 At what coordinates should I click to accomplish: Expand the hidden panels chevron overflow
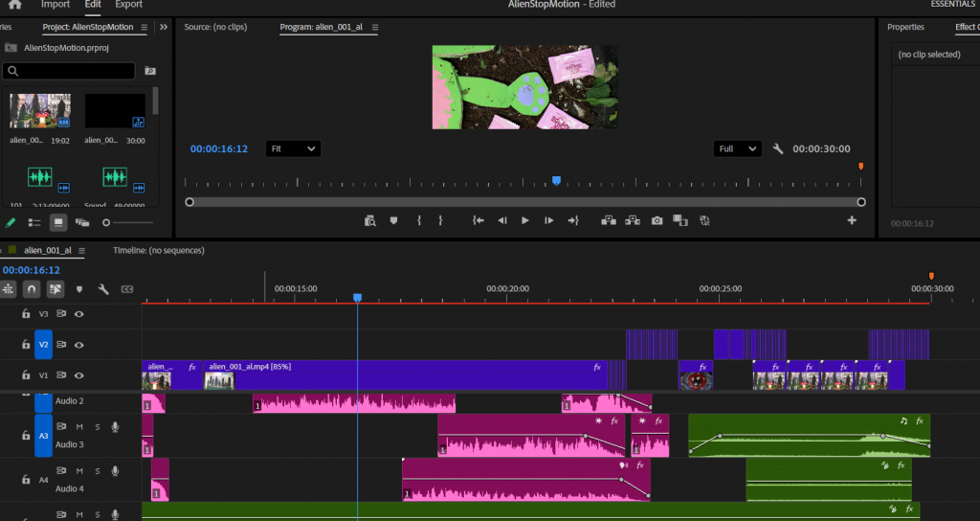tap(164, 27)
